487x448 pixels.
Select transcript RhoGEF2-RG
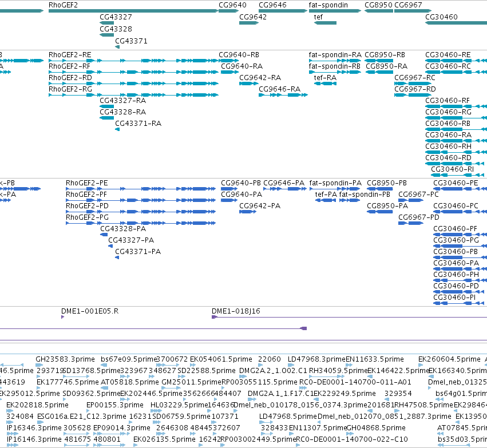click(70, 89)
